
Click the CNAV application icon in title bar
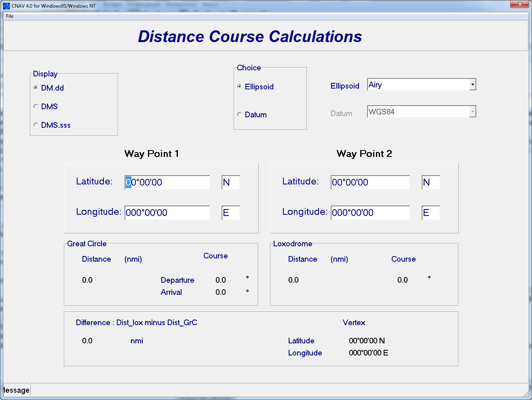(6, 6)
